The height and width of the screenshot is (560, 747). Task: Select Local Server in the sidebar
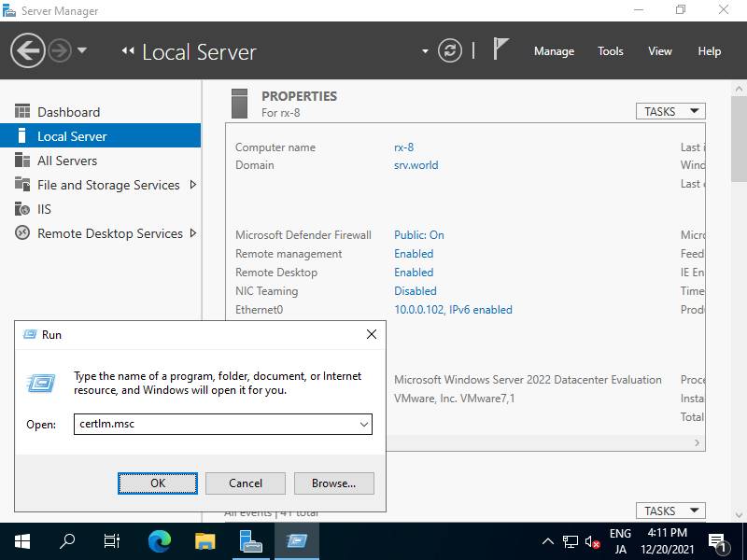click(x=101, y=136)
